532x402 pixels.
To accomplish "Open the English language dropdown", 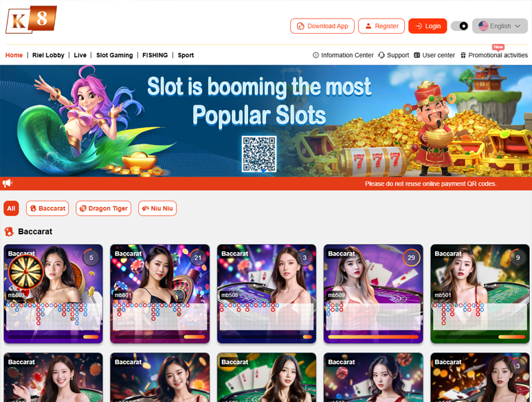I will (x=500, y=26).
